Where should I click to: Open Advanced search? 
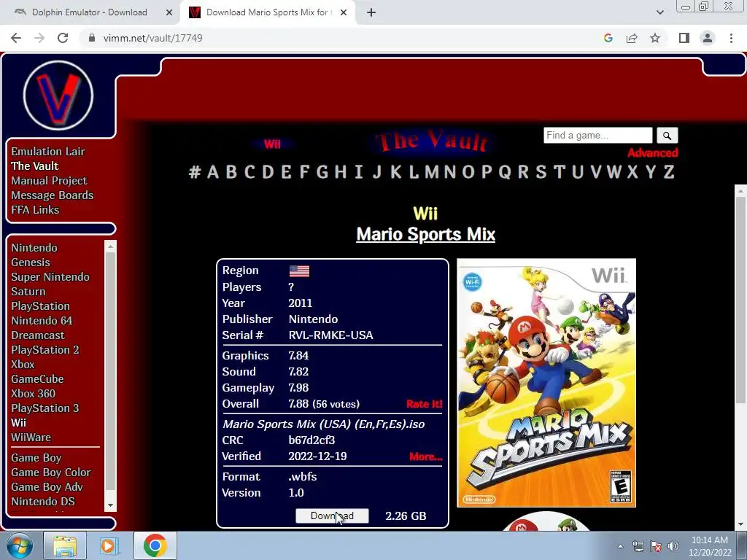pos(653,153)
